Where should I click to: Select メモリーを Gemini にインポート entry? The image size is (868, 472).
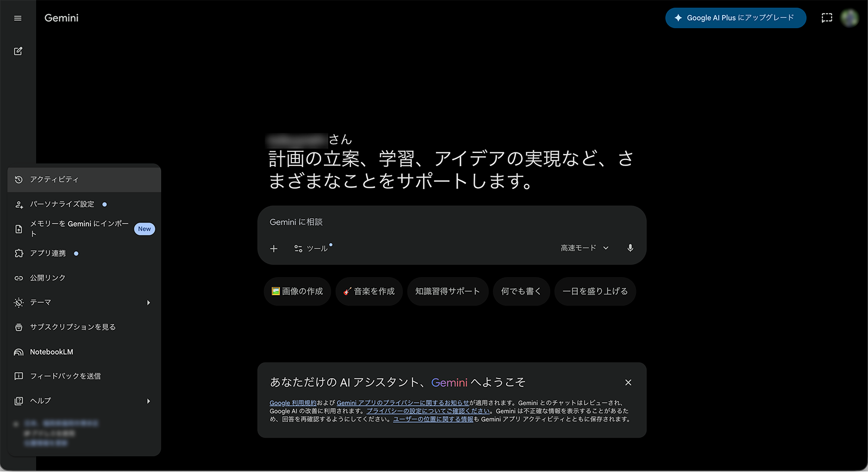point(84,229)
